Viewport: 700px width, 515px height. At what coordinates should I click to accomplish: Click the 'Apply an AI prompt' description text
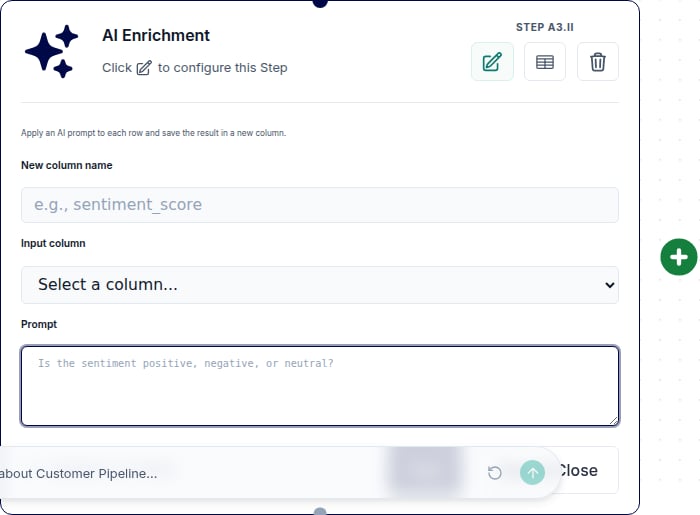coord(154,133)
